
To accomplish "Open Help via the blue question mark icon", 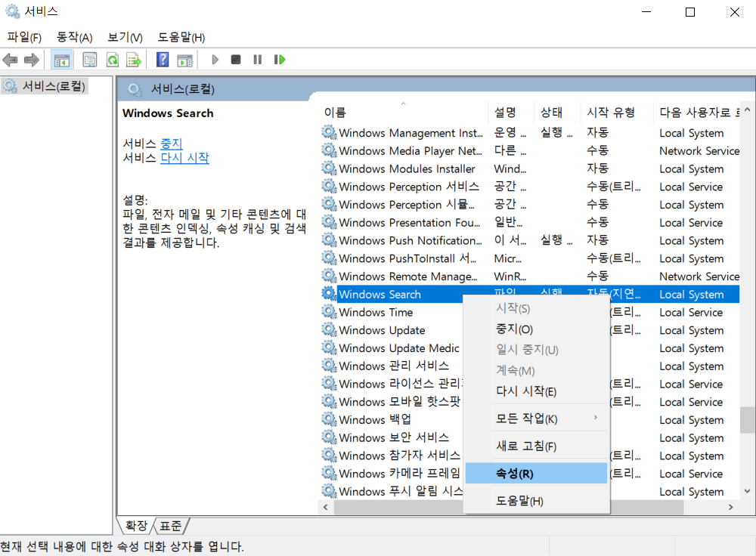I will (x=163, y=60).
